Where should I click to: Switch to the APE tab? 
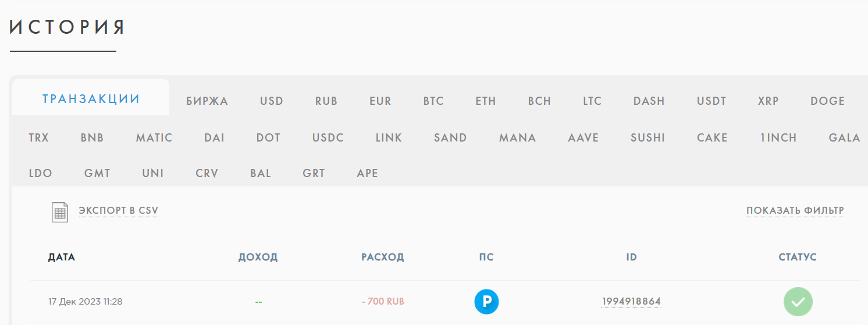(x=367, y=174)
